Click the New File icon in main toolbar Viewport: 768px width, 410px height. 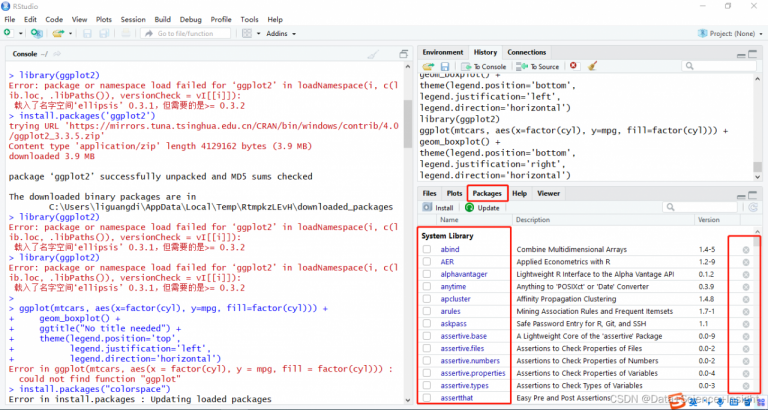pyautogui.click(x=8, y=33)
